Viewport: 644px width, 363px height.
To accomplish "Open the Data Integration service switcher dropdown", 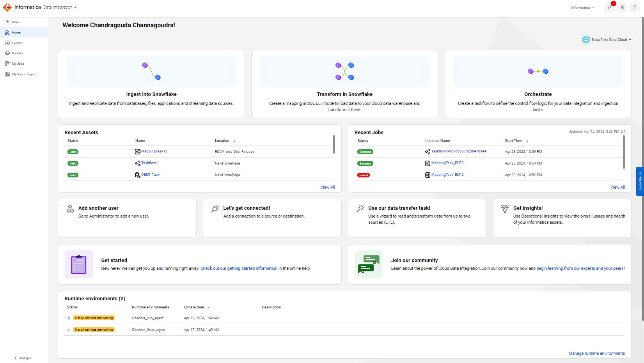I will tap(60, 7).
